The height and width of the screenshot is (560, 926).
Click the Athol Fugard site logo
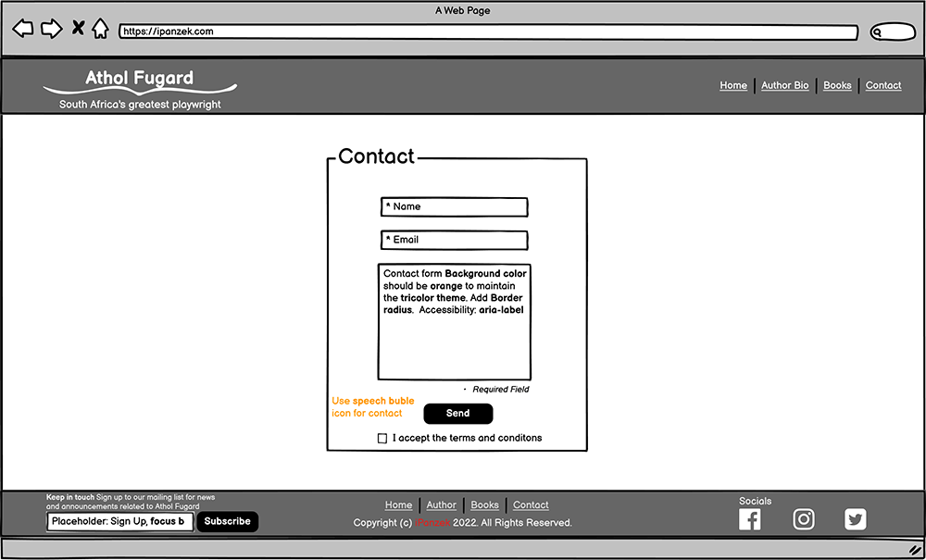tap(140, 89)
